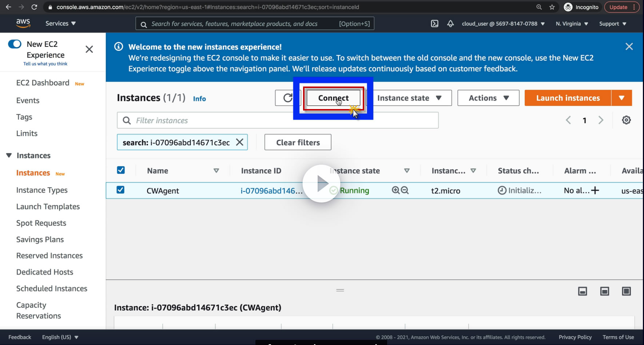Sort by Name column arrow
The image size is (644, 345).
[216, 171]
